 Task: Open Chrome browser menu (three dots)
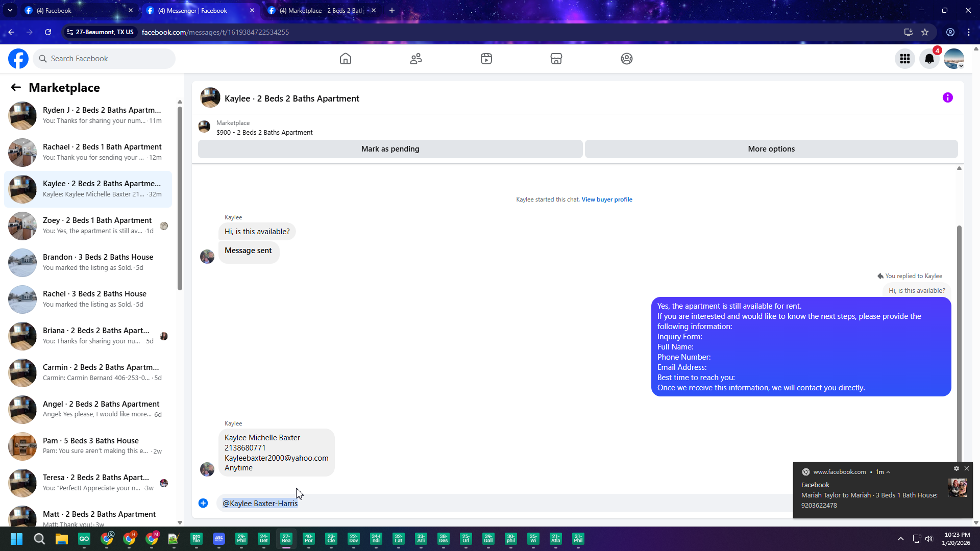click(x=969, y=32)
